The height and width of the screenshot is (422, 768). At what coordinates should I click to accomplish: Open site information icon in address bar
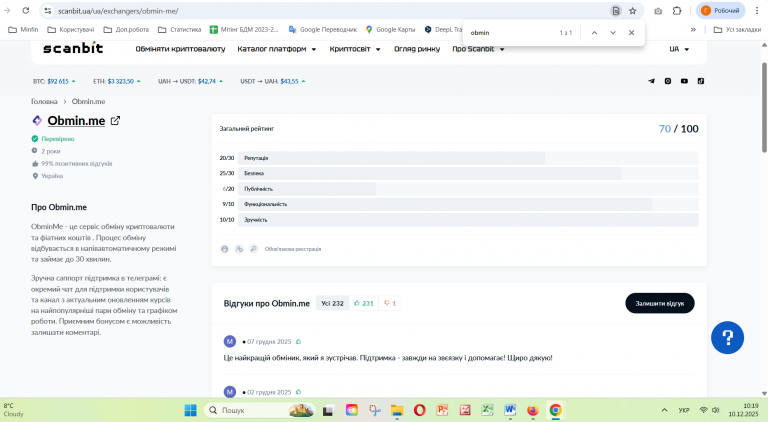point(48,11)
